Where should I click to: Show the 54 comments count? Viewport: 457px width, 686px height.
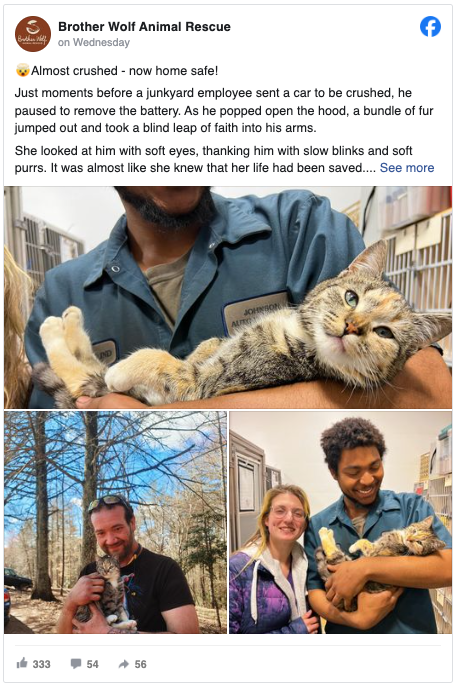[92, 664]
